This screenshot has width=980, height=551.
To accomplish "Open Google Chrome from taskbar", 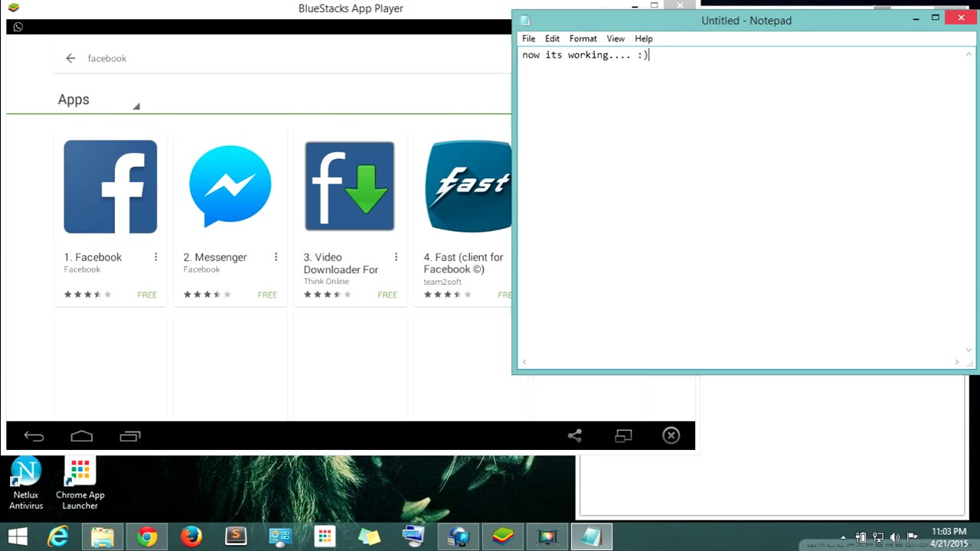I will (x=147, y=537).
